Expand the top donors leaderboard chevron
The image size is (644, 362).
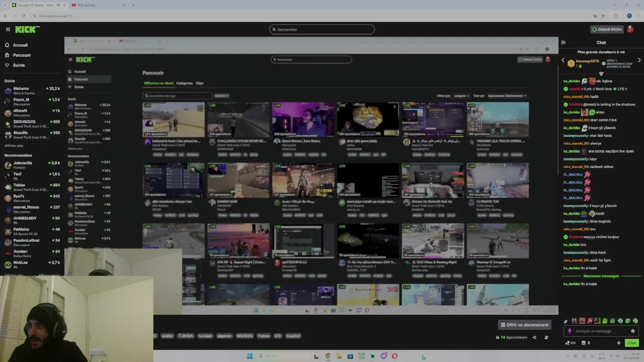pyautogui.click(x=601, y=73)
